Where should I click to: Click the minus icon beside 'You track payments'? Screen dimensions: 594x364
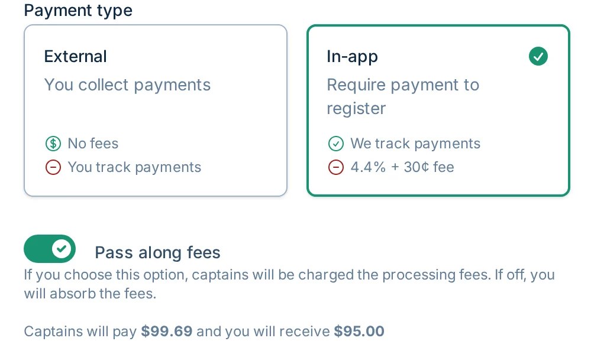53,167
